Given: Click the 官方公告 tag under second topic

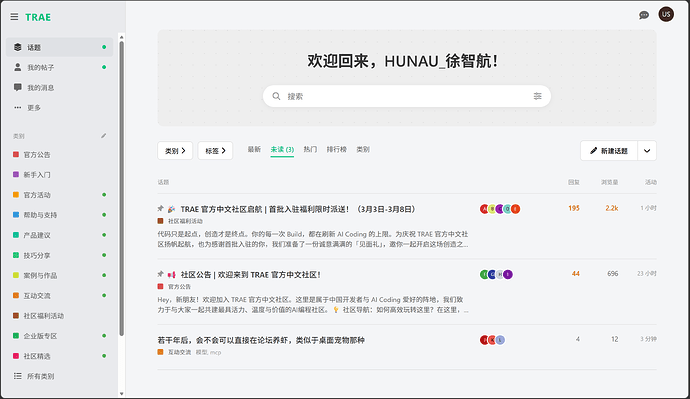Looking at the screenshot, I should click(x=174, y=287).
